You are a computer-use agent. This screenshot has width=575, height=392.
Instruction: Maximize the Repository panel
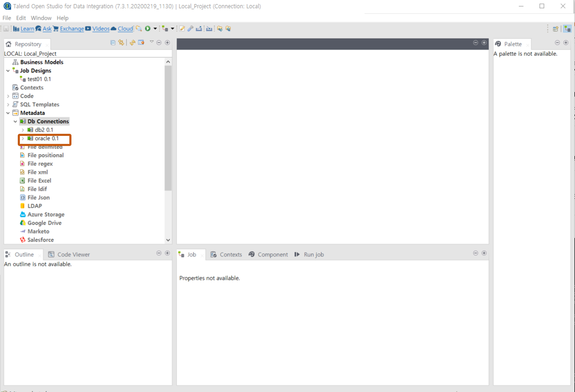[167, 43]
